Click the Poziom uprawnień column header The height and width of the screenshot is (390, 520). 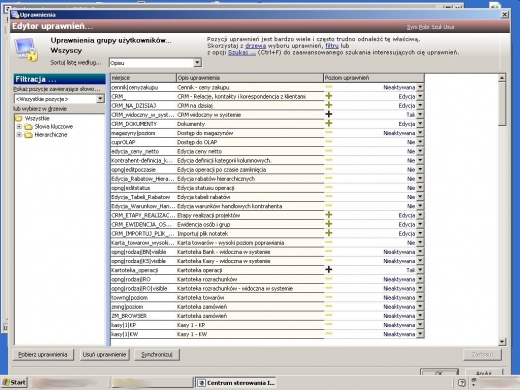374,78
